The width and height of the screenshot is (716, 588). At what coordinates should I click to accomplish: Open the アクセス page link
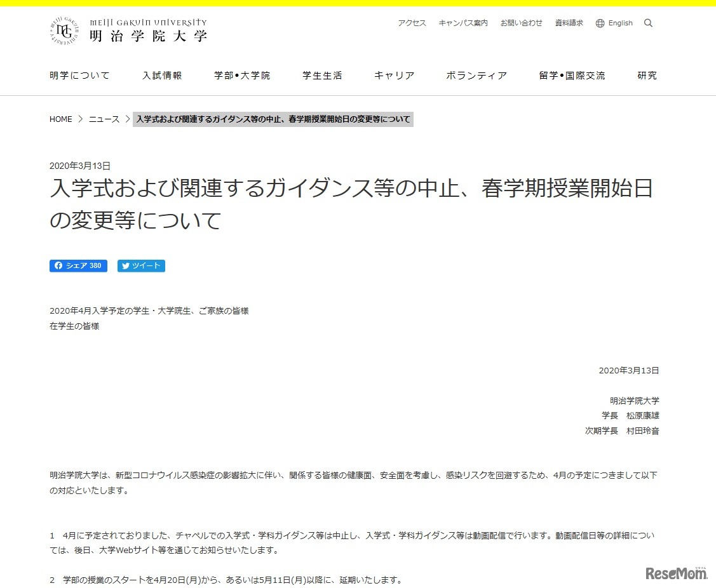(411, 23)
